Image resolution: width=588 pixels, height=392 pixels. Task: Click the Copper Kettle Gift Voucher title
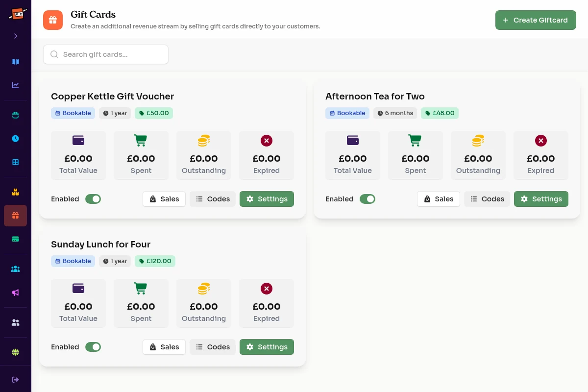click(x=112, y=97)
